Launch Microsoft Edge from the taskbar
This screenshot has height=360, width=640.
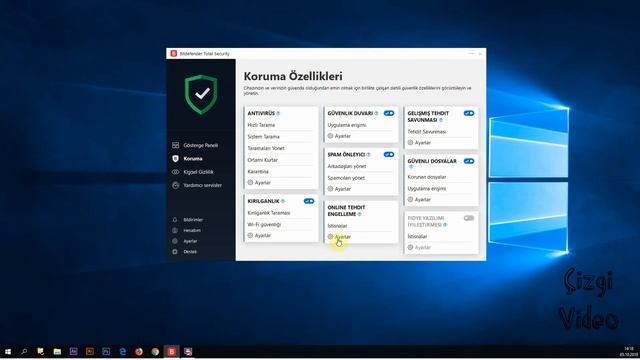[x=122, y=351]
